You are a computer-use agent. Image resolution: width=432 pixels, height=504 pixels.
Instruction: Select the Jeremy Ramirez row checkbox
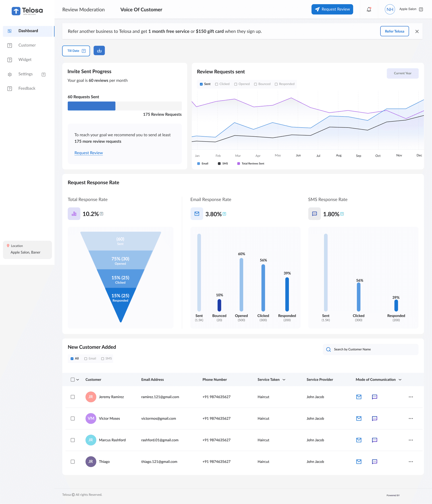click(x=73, y=397)
